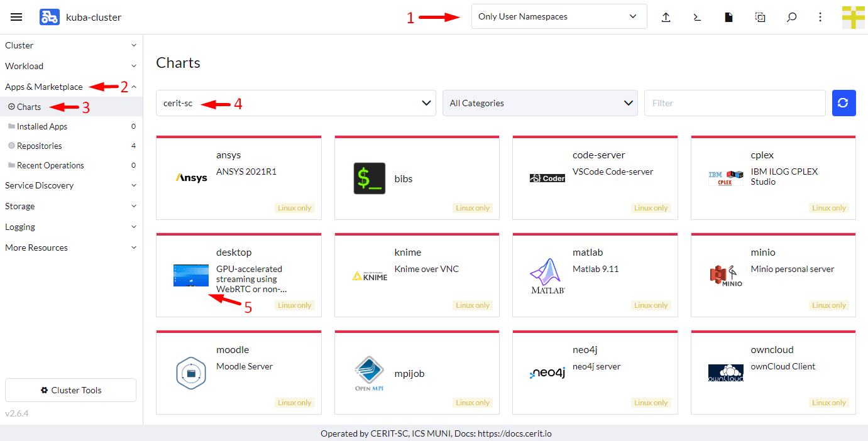
Task: Open the cerit-sc repository dropdown
Action: point(295,103)
